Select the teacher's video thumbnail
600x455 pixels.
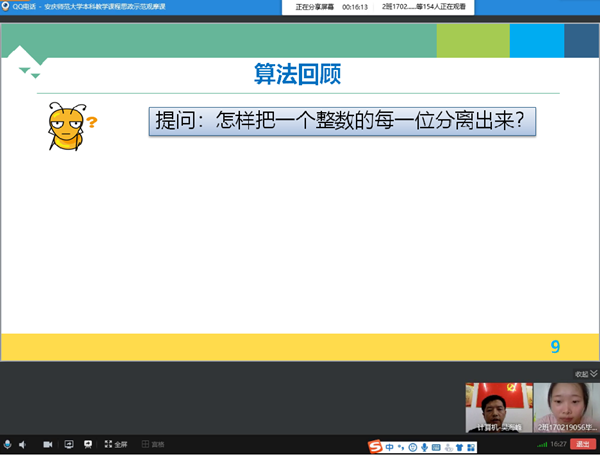[x=497, y=407]
